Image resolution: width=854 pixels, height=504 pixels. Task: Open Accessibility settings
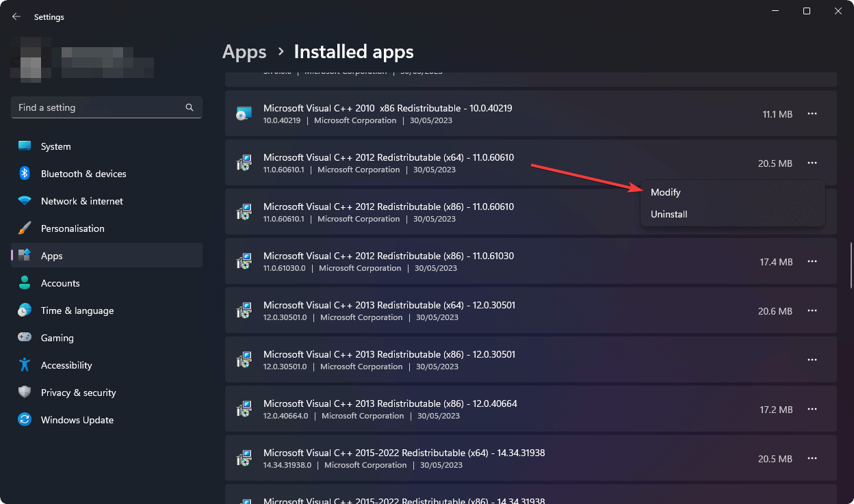tap(66, 364)
